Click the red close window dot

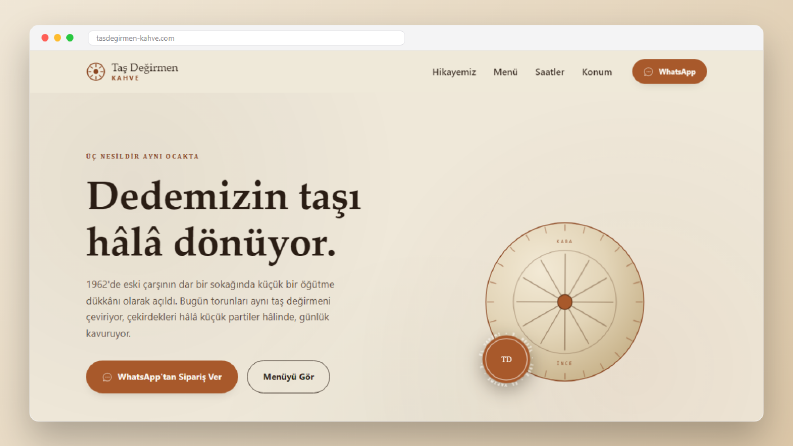tap(45, 38)
